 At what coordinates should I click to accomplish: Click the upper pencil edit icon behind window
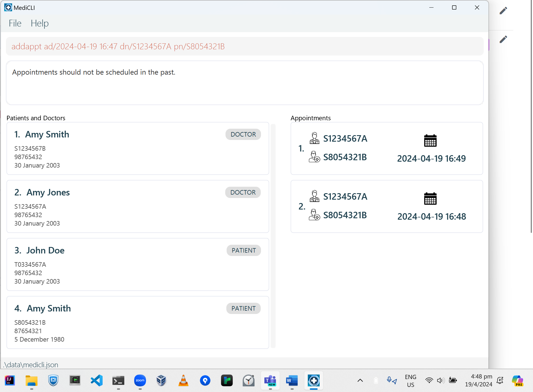tap(503, 11)
